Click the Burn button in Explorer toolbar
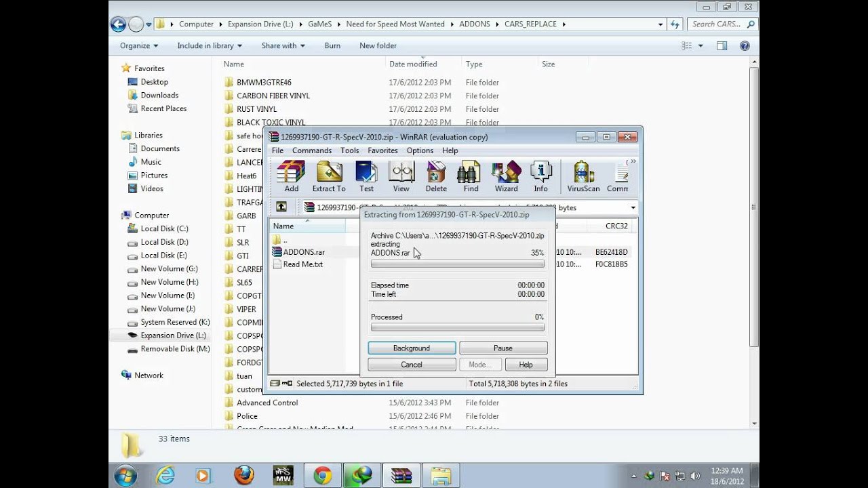This screenshot has height=488, width=868. (332, 45)
